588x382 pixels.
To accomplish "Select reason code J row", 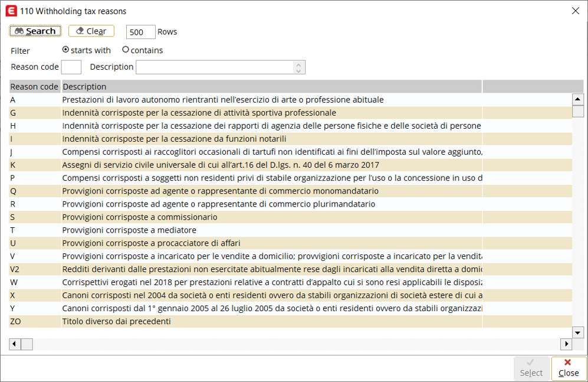I will tap(291, 152).
